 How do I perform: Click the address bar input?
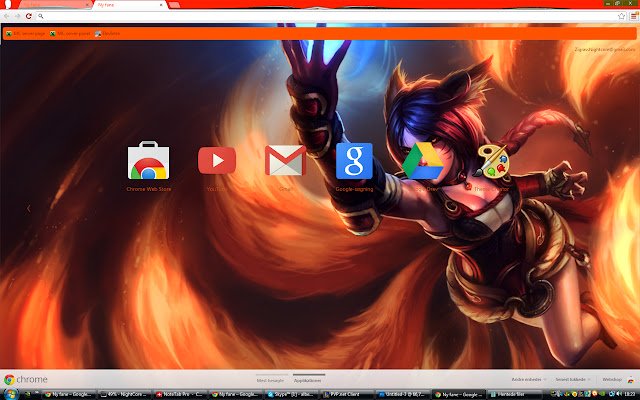[327, 16]
